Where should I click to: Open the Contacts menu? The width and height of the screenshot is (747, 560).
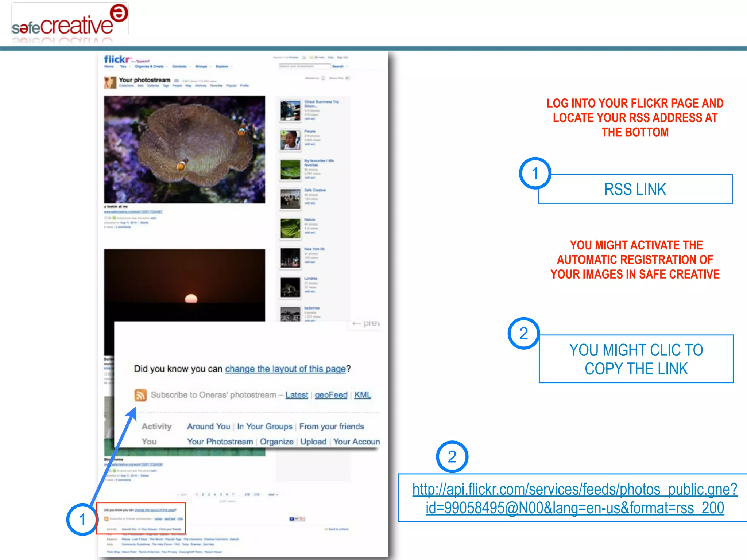tap(179, 66)
